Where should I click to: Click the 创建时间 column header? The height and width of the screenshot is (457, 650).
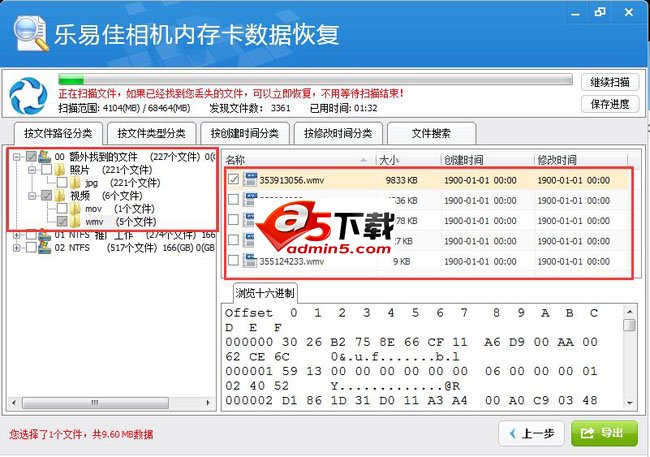click(x=487, y=160)
